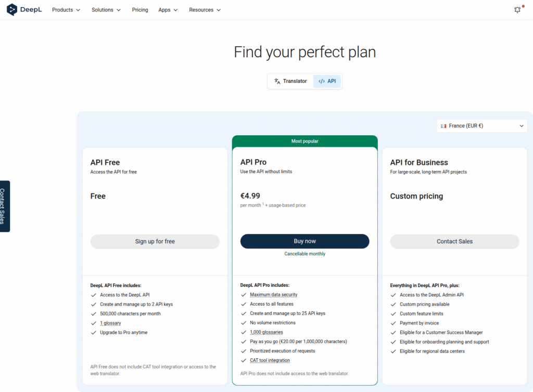Expand the Resources menu
Image resolution: width=533 pixels, height=392 pixels.
point(204,9)
